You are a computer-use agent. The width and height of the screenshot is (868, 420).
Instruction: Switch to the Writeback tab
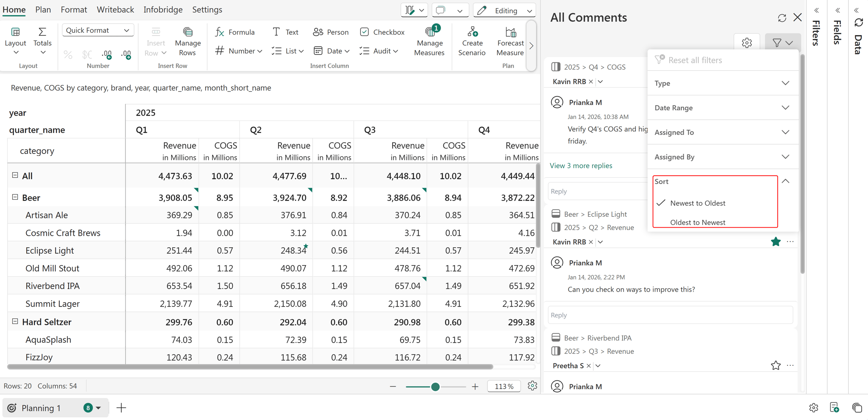pyautogui.click(x=115, y=10)
